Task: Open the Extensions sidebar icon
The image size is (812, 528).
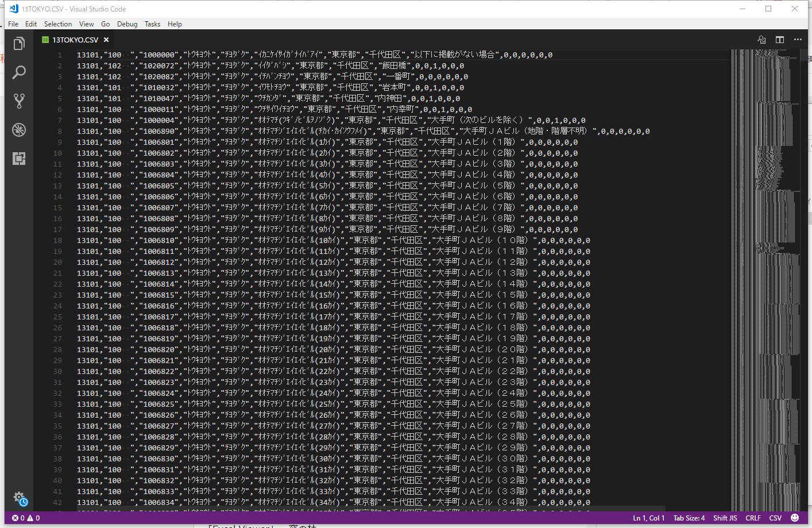Action: pyautogui.click(x=19, y=159)
